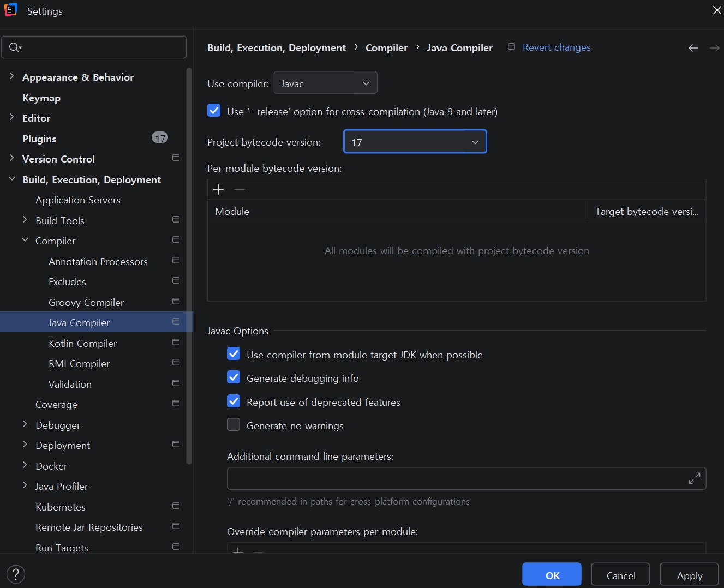724x588 pixels.
Task: Enable Generate no warnings checkbox
Action: coord(234,425)
